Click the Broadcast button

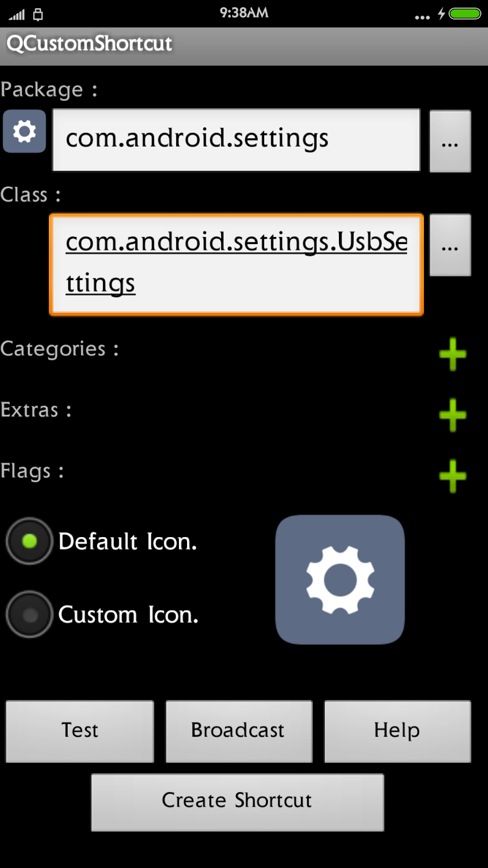[238, 731]
